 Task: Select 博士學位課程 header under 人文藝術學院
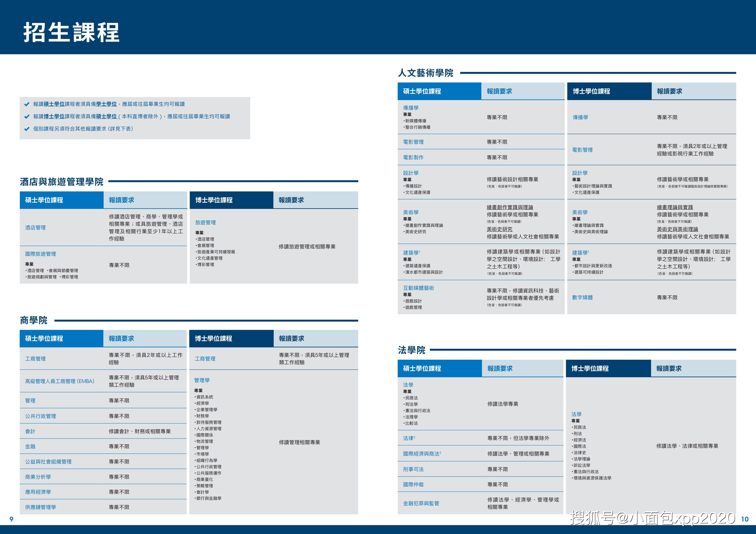click(591, 91)
